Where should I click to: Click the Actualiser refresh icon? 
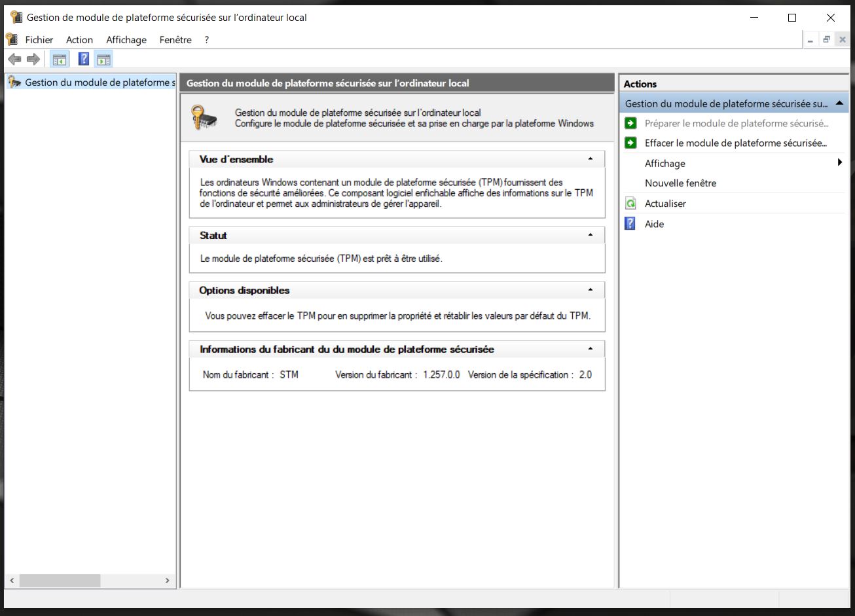click(630, 204)
